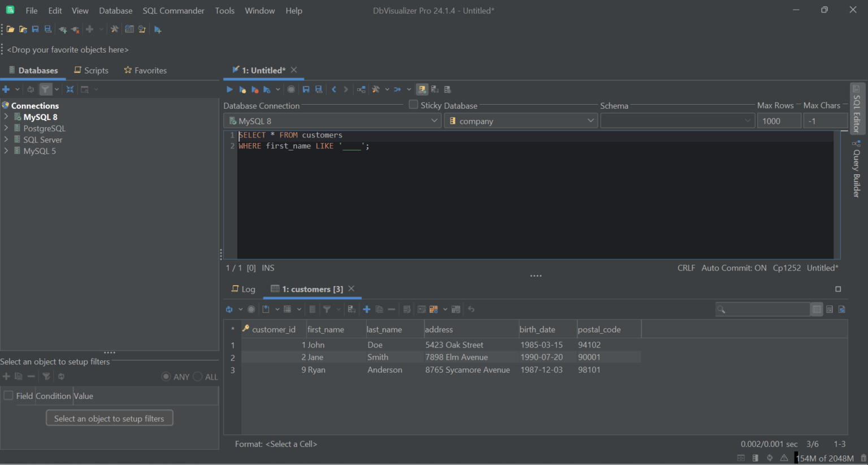
Task: Expand the PostgreSQL connection
Action: [6, 128]
